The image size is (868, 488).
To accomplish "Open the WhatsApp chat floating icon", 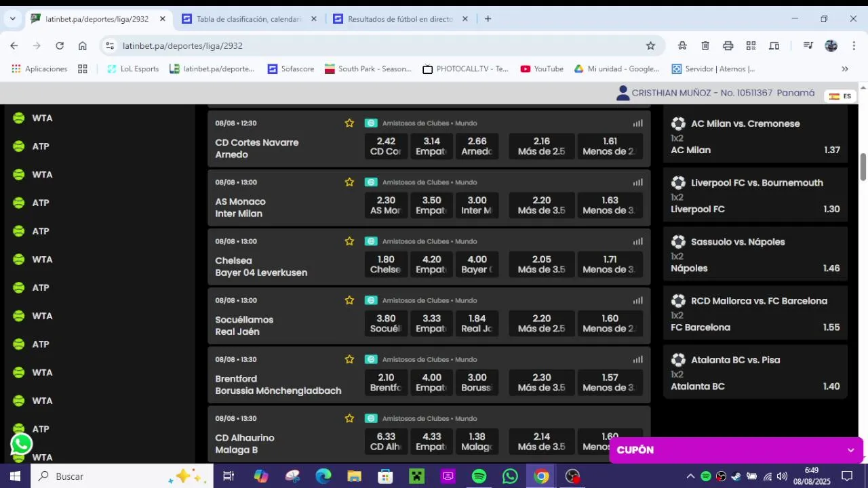I will click(x=22, y=444).
